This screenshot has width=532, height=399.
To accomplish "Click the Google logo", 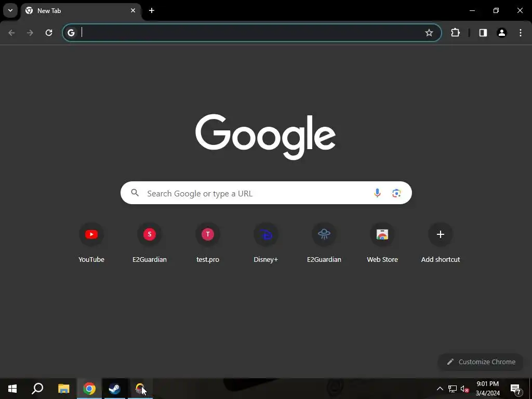I will [265, 137].
